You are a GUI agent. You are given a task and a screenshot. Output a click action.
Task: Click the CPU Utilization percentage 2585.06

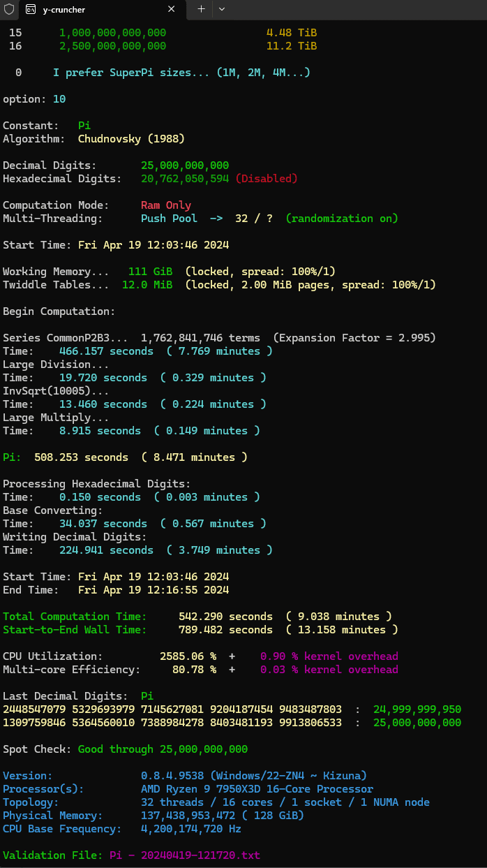[x=188, y=656]
